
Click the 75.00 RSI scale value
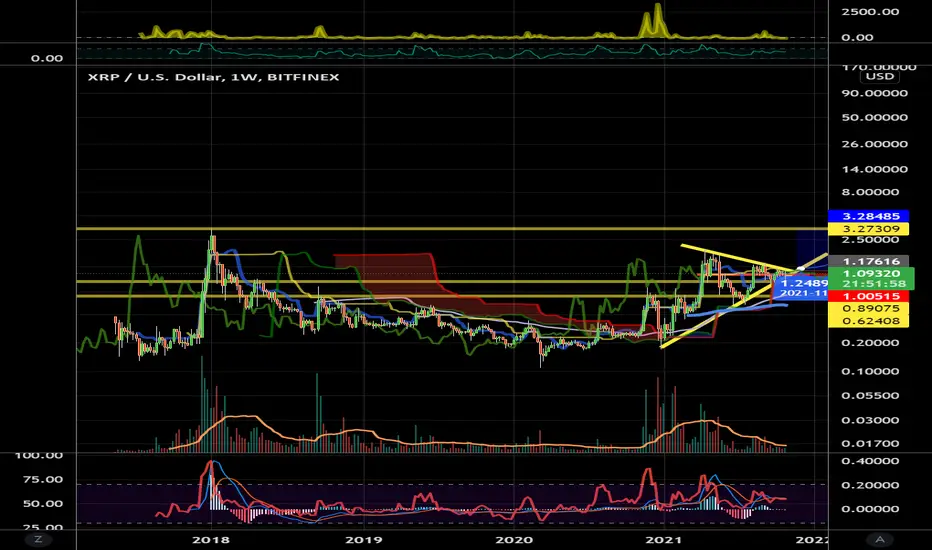[x=43, y=479]
